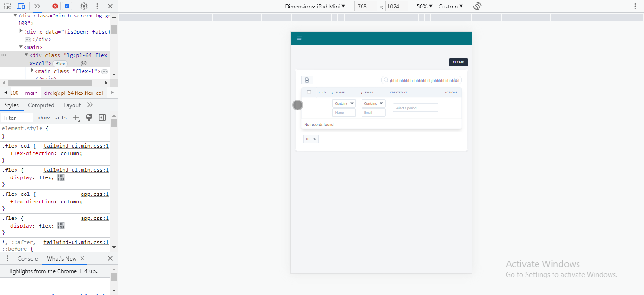Click the export file icon above table

[x=307, y=80]
